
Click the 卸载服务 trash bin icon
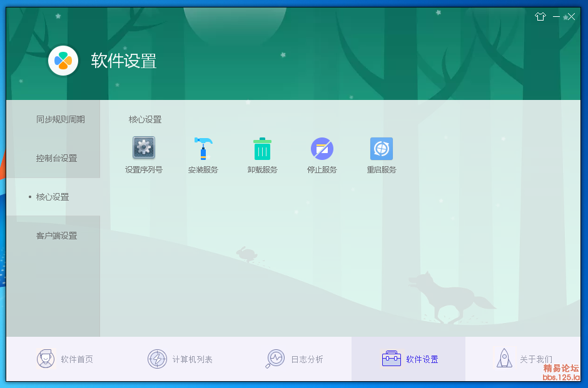click(263, 149)
